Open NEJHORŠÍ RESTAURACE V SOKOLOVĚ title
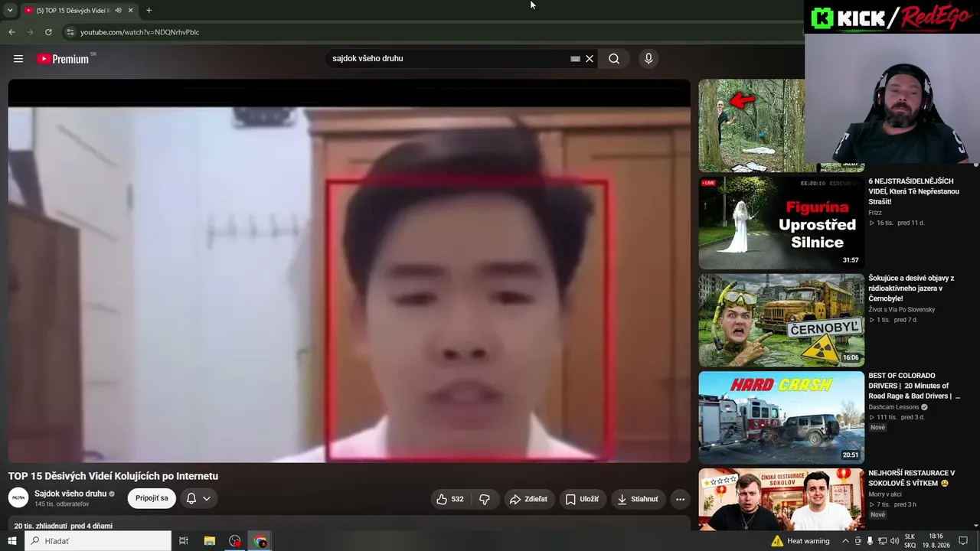Image resolution: width=980 pixels, height=551 pixels. 912,478
